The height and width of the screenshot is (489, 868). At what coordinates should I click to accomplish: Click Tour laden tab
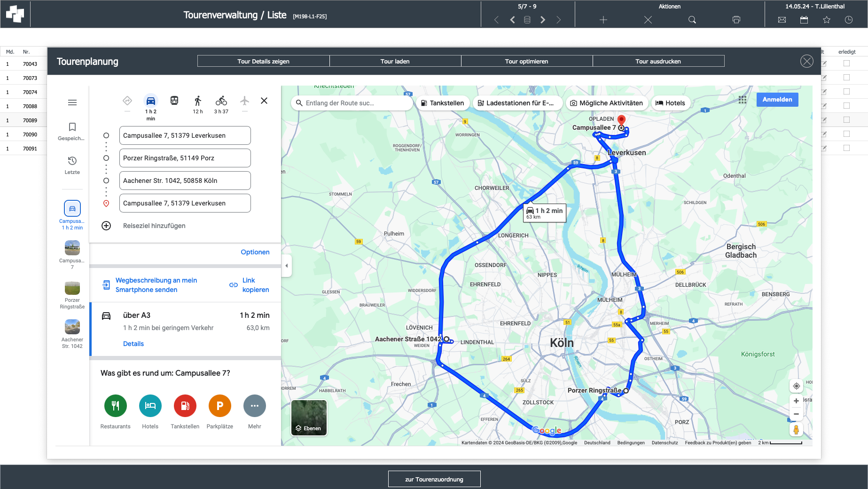[395, 61]
